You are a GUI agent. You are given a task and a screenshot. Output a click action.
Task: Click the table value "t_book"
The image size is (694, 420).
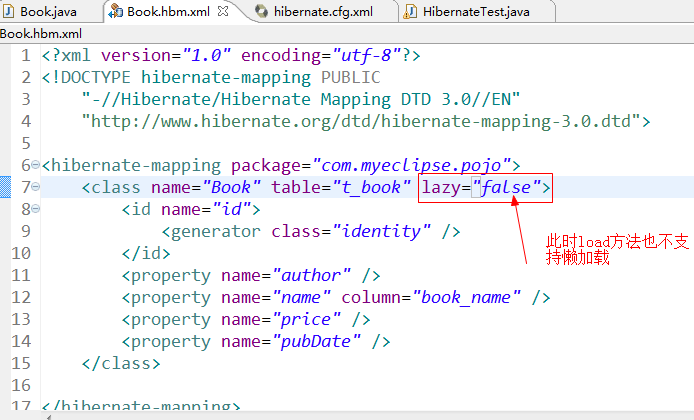coord(372,187)
